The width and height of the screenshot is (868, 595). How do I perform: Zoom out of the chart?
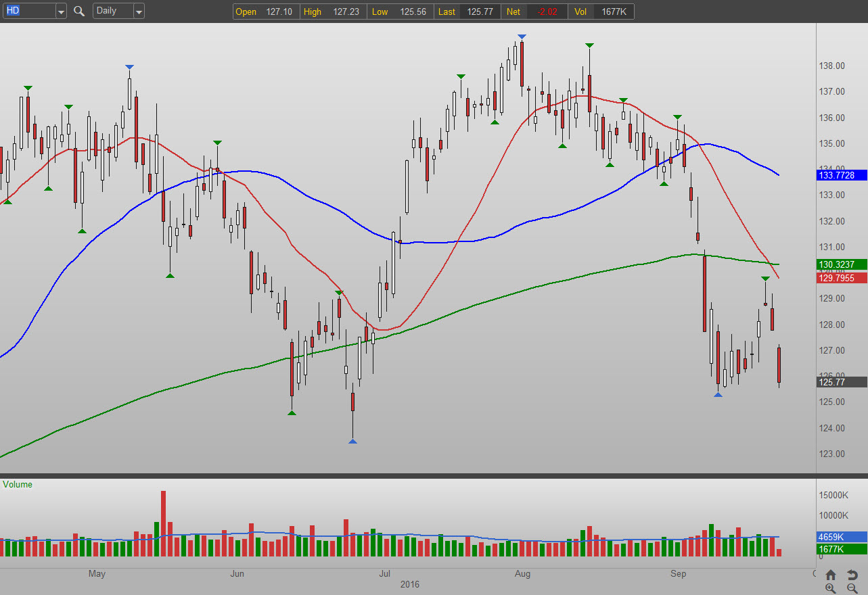[x=852, y=588]
